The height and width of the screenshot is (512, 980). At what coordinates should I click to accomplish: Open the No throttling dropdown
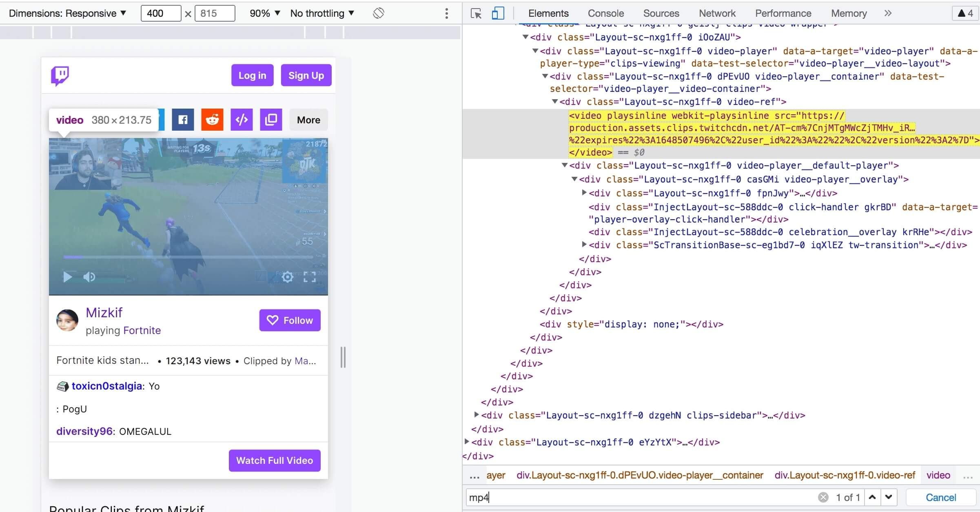[322, 13]
